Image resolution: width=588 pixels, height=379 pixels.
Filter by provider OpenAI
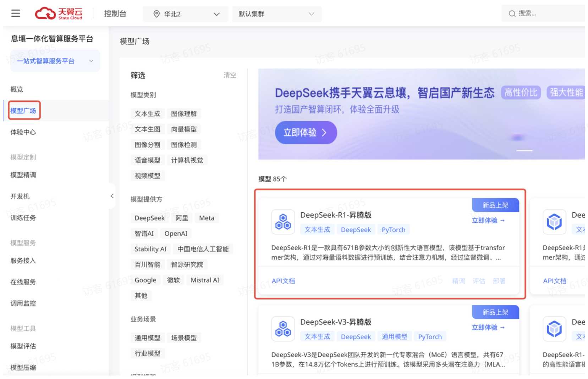[x=176, y=233]
